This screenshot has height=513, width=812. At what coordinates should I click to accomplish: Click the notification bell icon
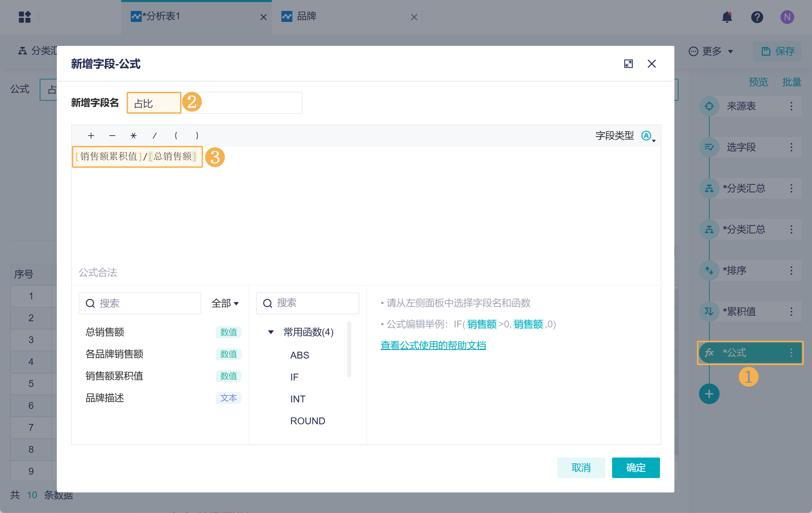727,17
